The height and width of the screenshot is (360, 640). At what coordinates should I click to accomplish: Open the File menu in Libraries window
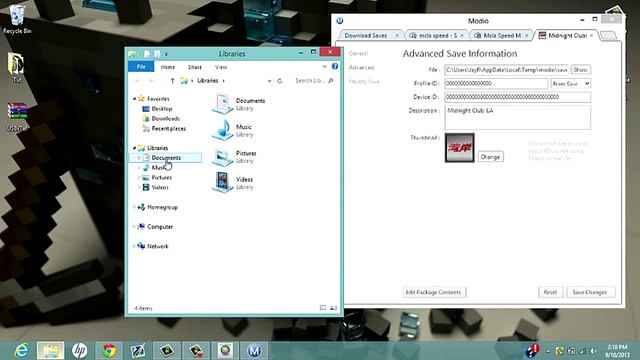(x=141, y=67)
